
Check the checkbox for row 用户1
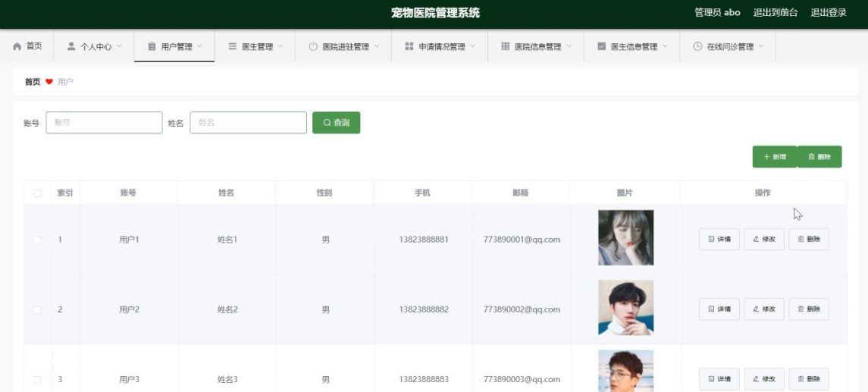pos(37,240)
